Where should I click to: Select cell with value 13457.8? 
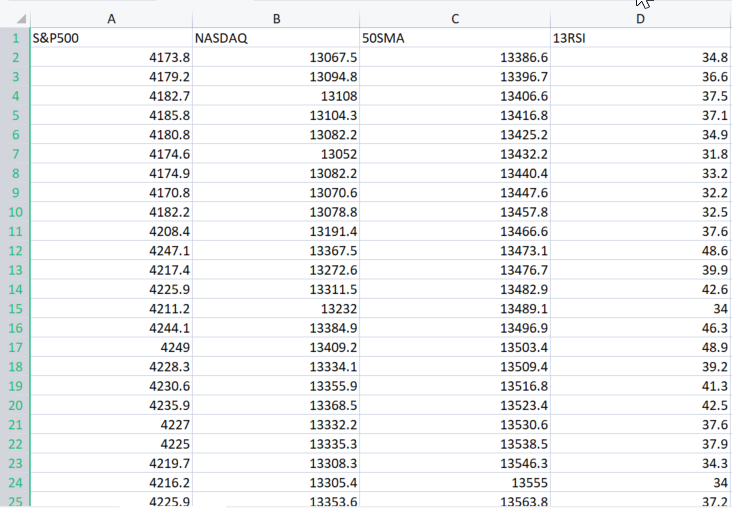[455, 212]
